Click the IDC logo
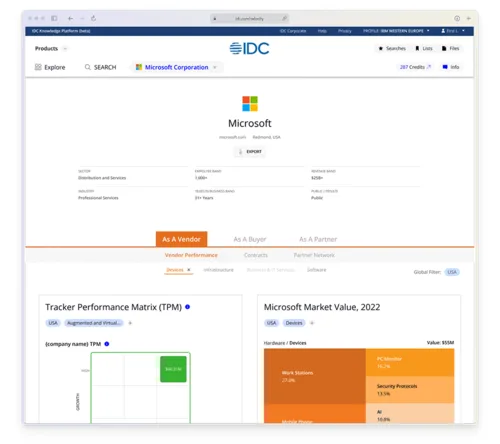This screenshot has height=444, width=500. click(249, 48)
